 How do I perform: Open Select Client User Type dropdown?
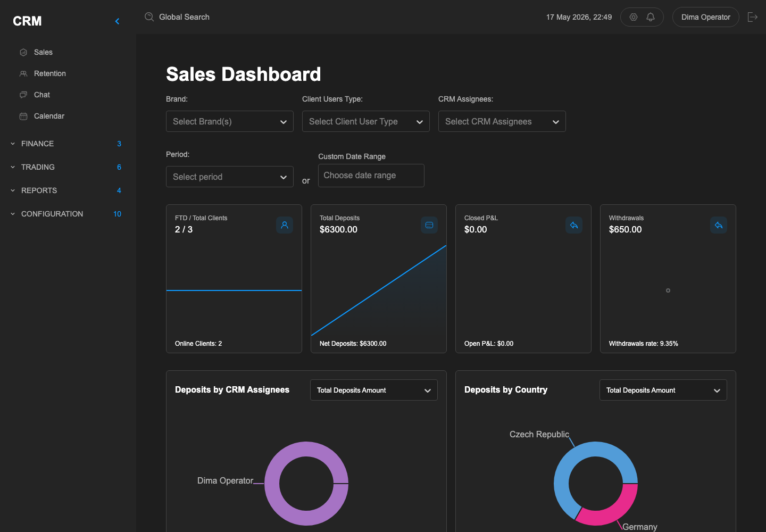[x=366, y=121]
